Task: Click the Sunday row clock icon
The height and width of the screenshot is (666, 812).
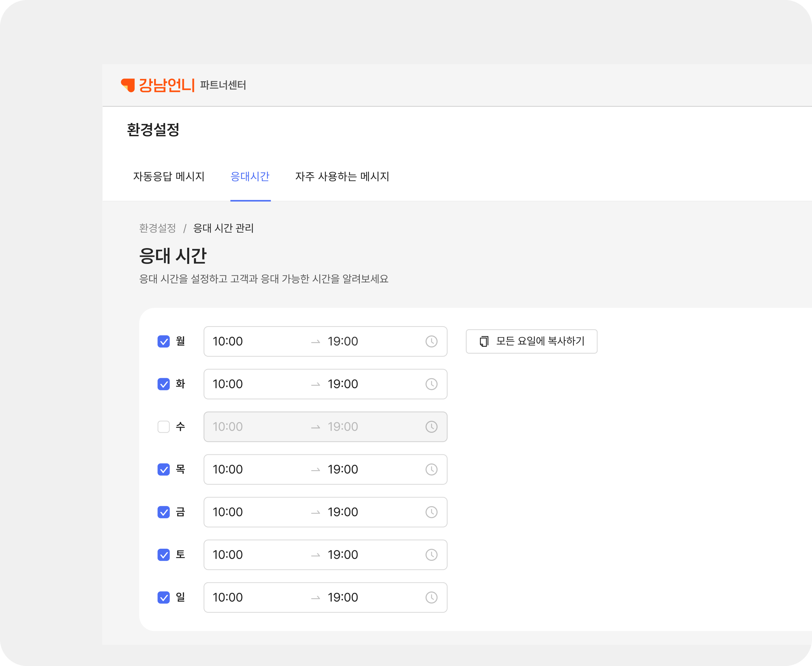Action: (x=431, y=597)
